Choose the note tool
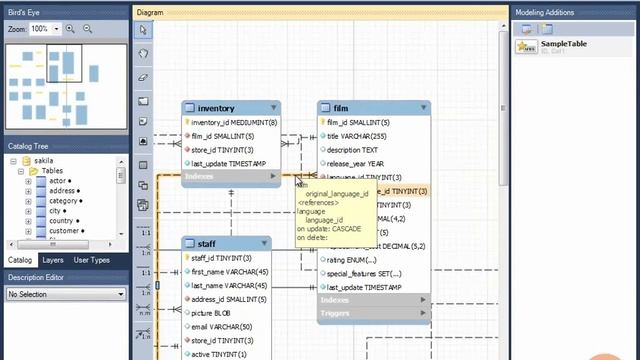Viewport: 640px width, 360px height. (143, 121)
